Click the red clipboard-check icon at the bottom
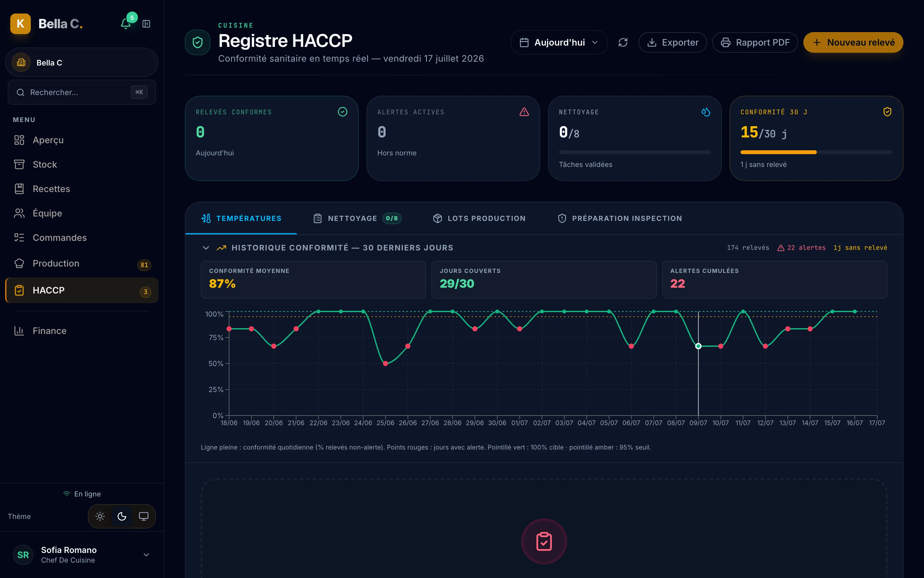The height and width of the screenshot is (578, 924). tap(544, 541)
